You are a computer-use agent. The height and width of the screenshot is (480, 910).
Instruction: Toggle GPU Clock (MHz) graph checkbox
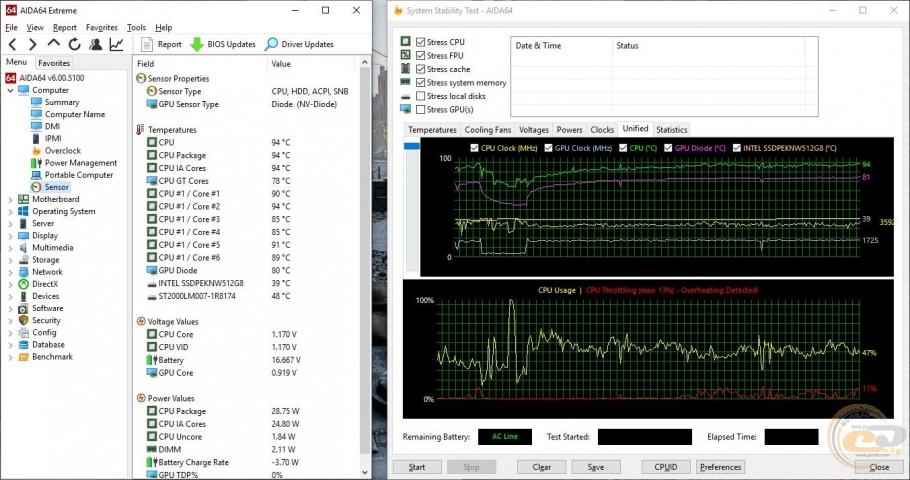coord(548,148)
